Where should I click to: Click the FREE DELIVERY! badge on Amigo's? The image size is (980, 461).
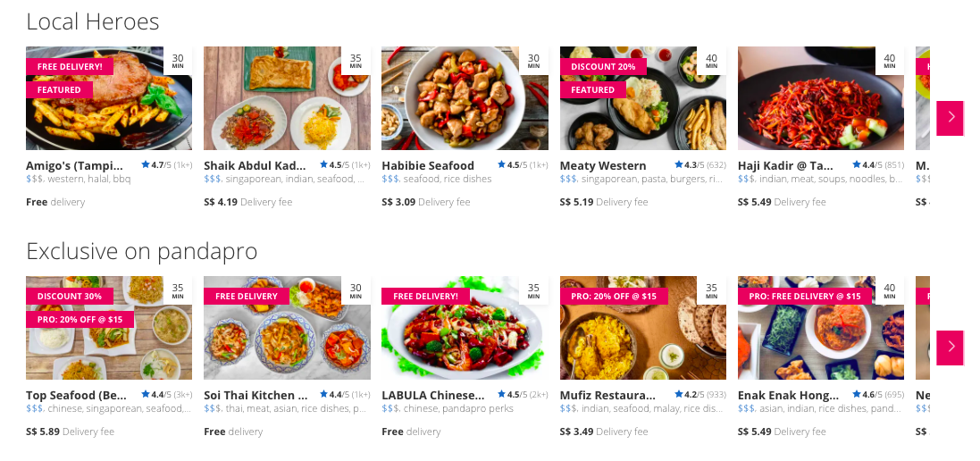(x=70, y=66)
